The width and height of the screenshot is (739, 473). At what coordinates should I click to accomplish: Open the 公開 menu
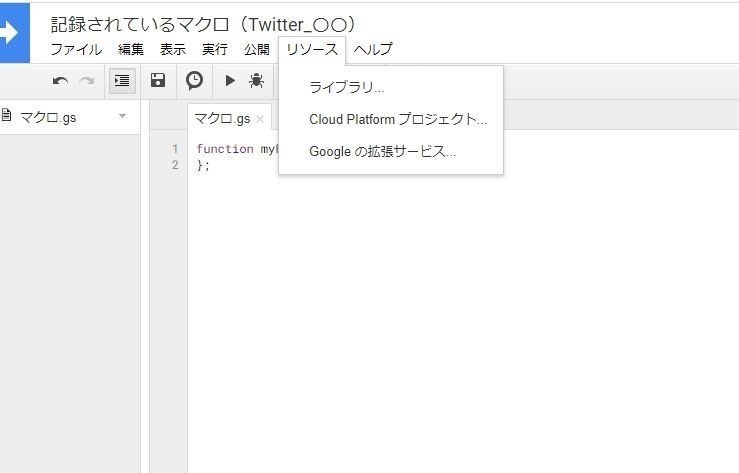click(x=257, y=49)
